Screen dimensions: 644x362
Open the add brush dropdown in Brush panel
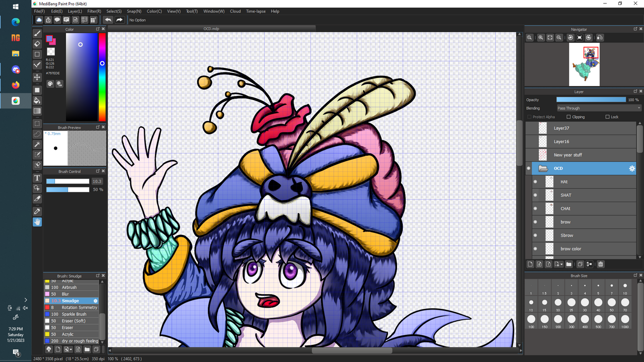pos(68,349)
